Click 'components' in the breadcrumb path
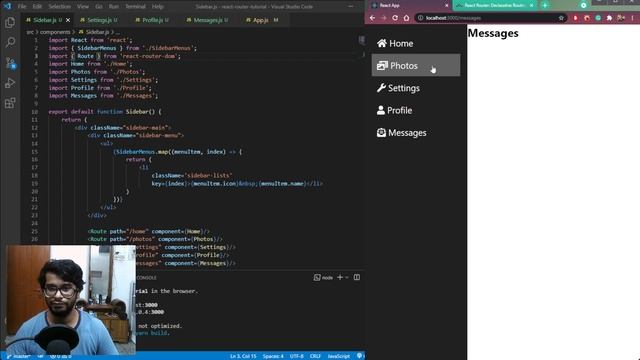Viewport: 640px width, 360px height. [x=55, y=32]
